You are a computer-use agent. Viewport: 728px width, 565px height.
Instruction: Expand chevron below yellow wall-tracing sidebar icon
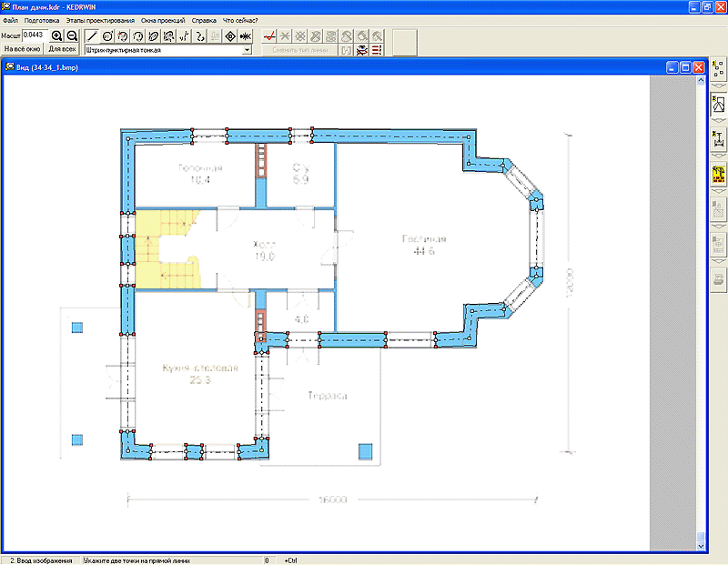click(x=718, y=191)
